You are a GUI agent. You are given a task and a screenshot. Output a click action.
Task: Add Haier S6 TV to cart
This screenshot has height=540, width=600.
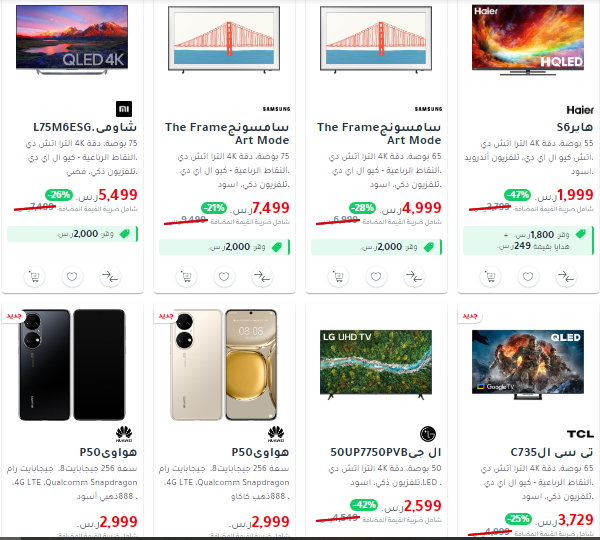(x=490, y=276)
